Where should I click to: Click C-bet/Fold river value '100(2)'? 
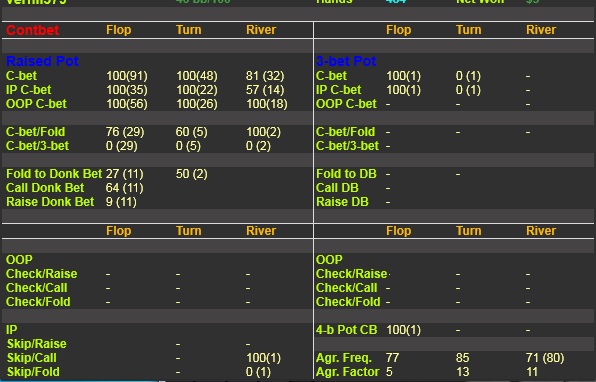tap(263, 132)
